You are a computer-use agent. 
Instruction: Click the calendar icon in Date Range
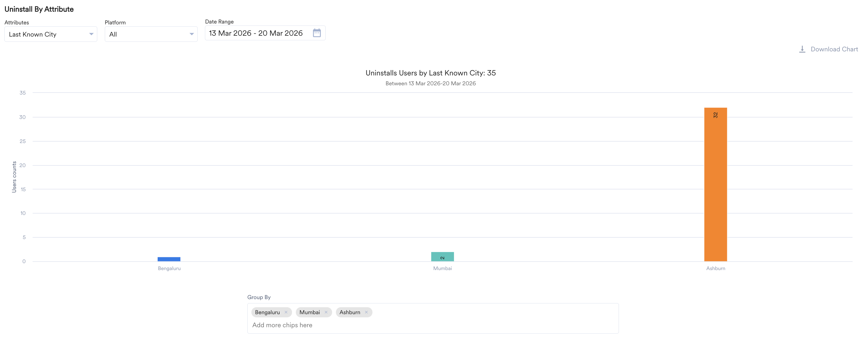pos(317,33)
